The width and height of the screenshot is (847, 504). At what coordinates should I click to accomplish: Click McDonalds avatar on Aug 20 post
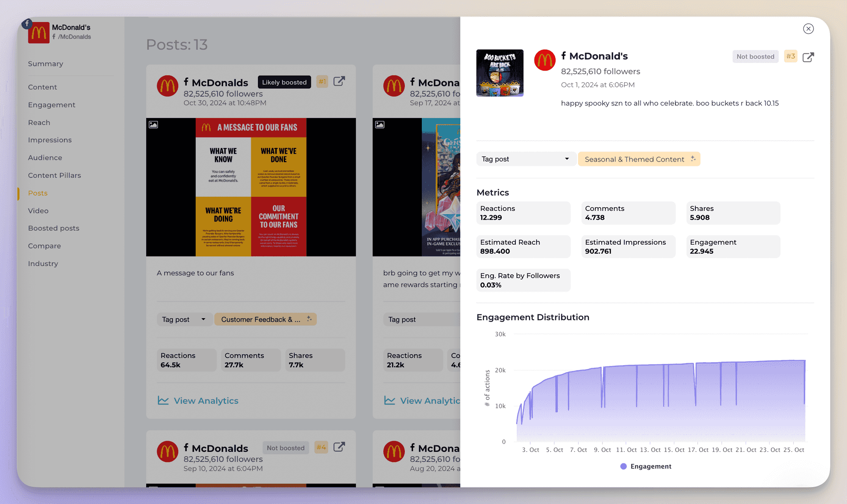click(394, 452)
